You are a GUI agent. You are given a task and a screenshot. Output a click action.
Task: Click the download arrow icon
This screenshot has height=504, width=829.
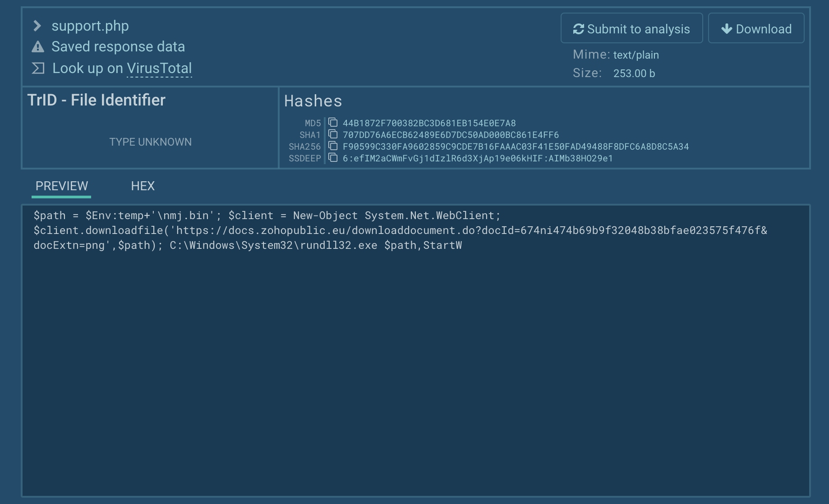click(726, 28)
